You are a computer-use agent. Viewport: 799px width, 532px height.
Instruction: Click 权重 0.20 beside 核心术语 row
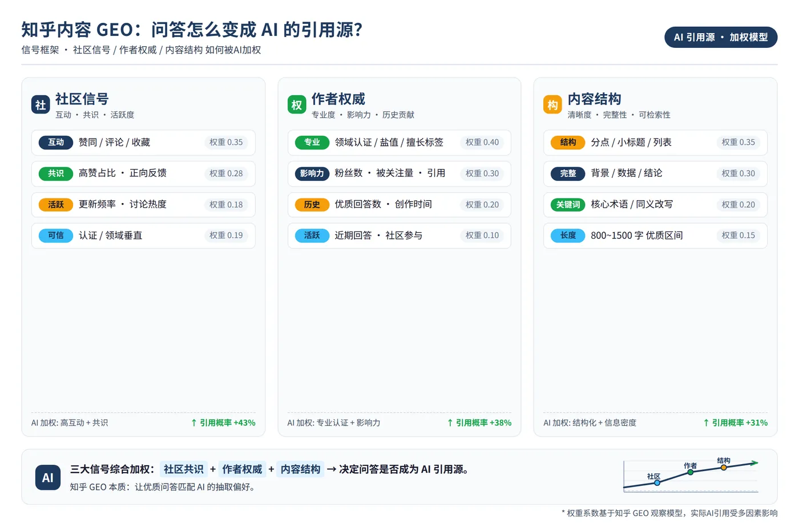coord(738,204)
